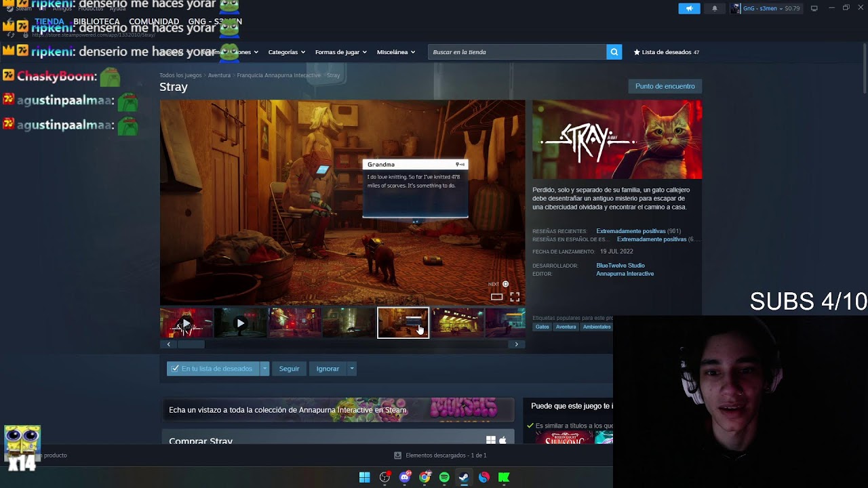Click 'Franquicia Annapurna Interactive' breadcrumb
The image size is (868, 488).
coord(279,75)
